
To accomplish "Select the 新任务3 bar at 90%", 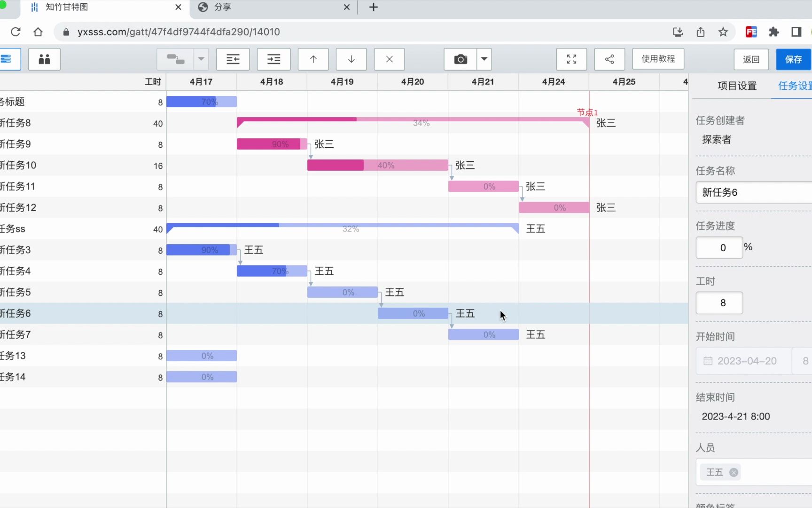I will coord(202,250).
